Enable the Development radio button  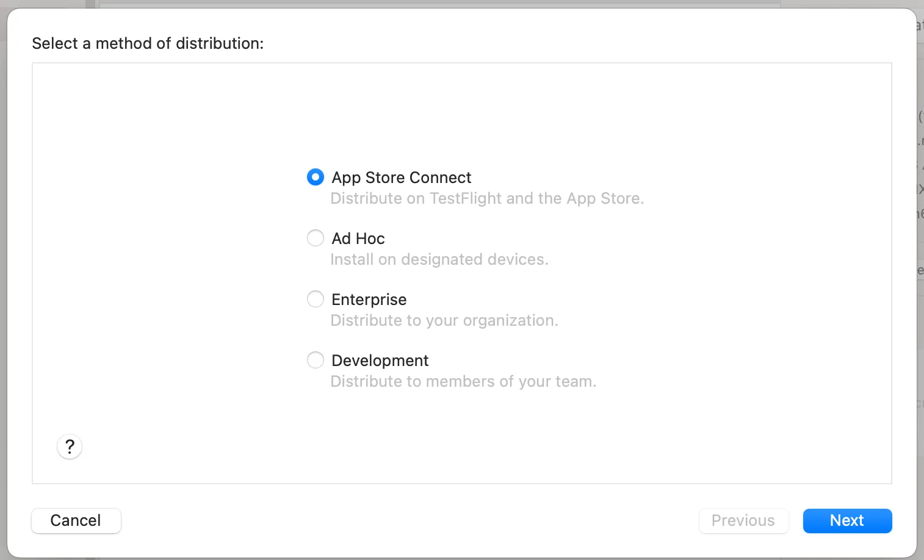pos(316,360)
